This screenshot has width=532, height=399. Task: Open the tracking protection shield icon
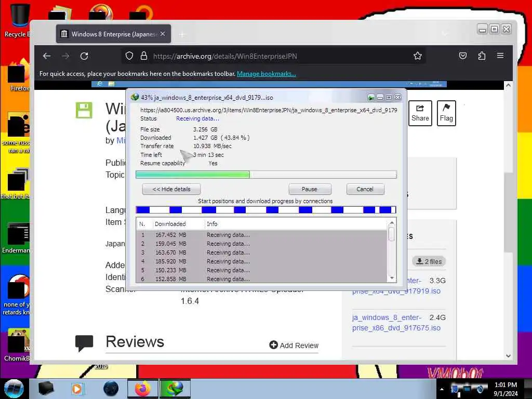coord(129,56)
